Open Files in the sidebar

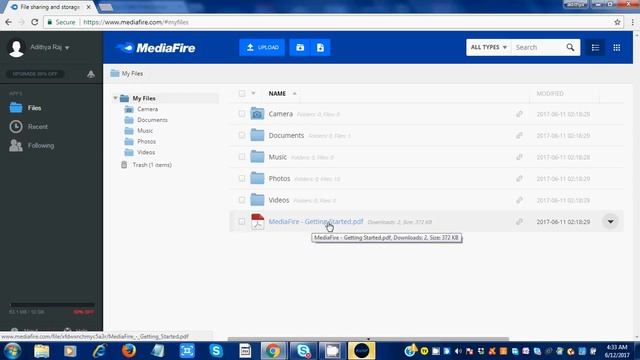coord(25,108)
